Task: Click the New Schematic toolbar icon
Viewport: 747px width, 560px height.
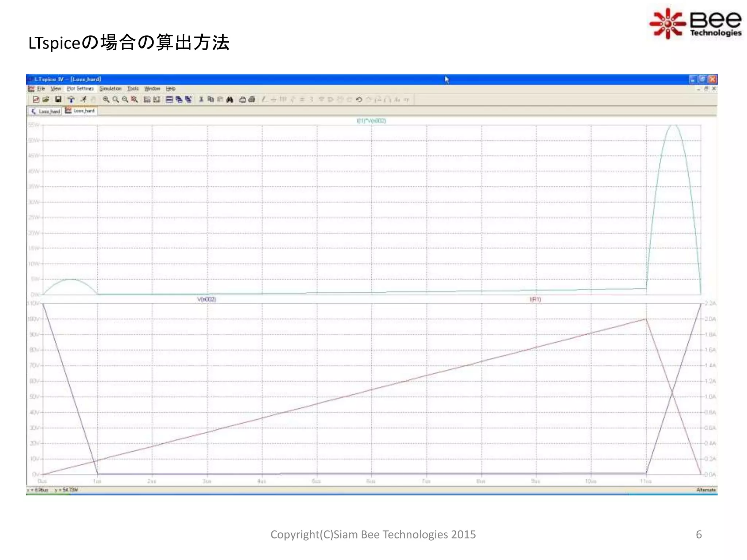Action: coord(36,99)
